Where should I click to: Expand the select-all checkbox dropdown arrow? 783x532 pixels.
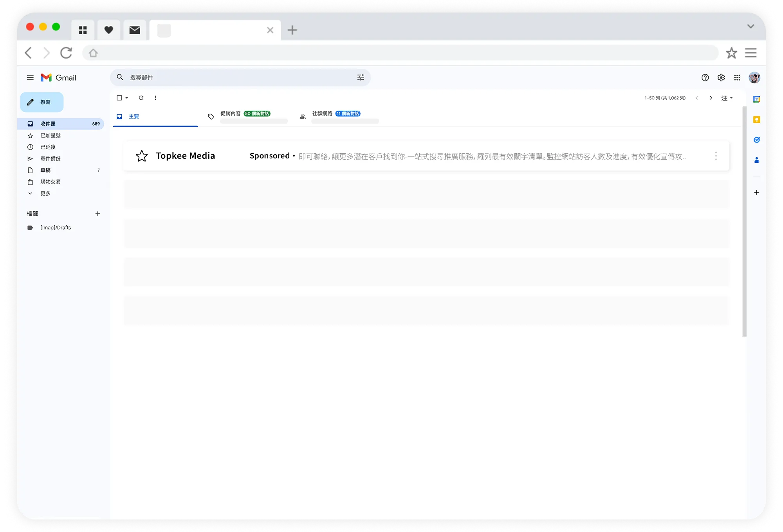(x=127, y=98)
